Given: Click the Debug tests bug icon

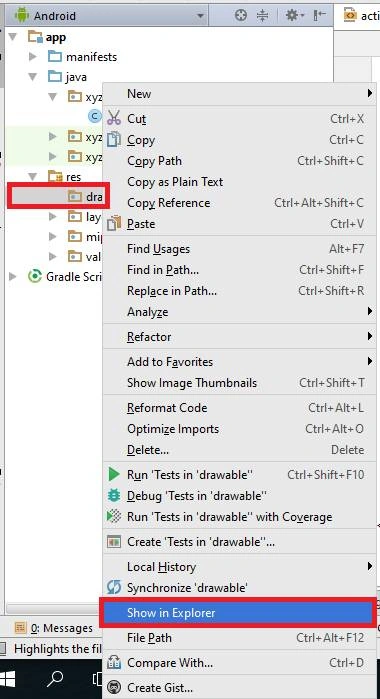Looking at the screenshot, I should pos(114,495).
